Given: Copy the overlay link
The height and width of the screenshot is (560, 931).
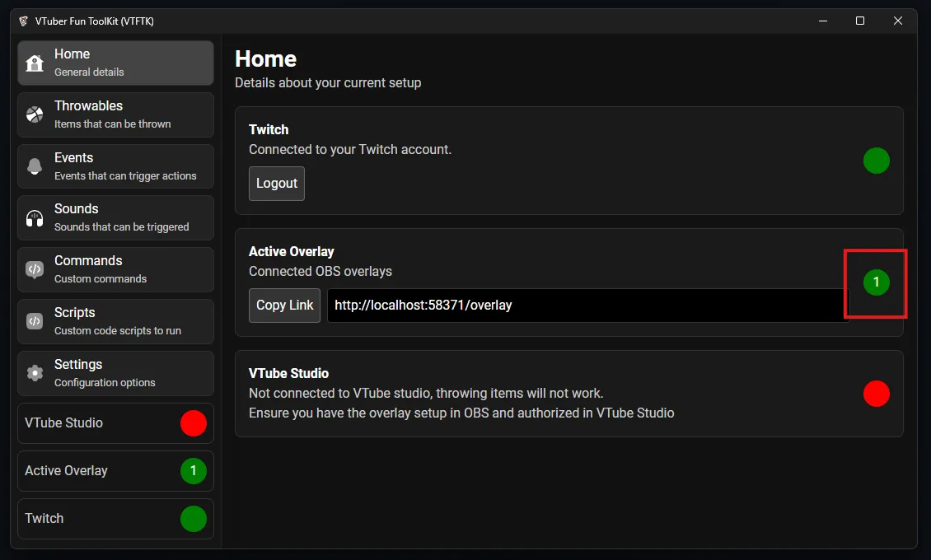Looking at the screenshot, I should 284,306.
